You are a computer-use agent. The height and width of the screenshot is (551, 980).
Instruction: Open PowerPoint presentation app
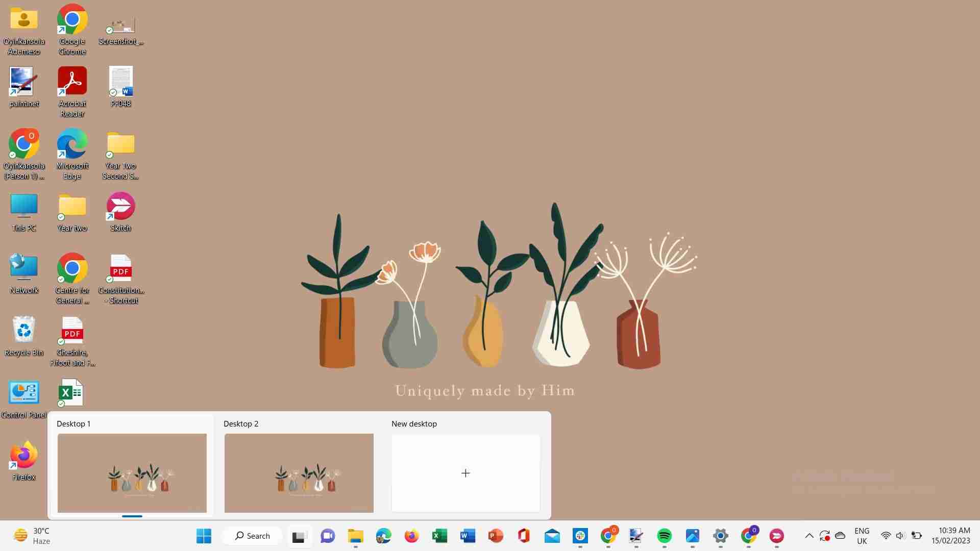[496, 536]
